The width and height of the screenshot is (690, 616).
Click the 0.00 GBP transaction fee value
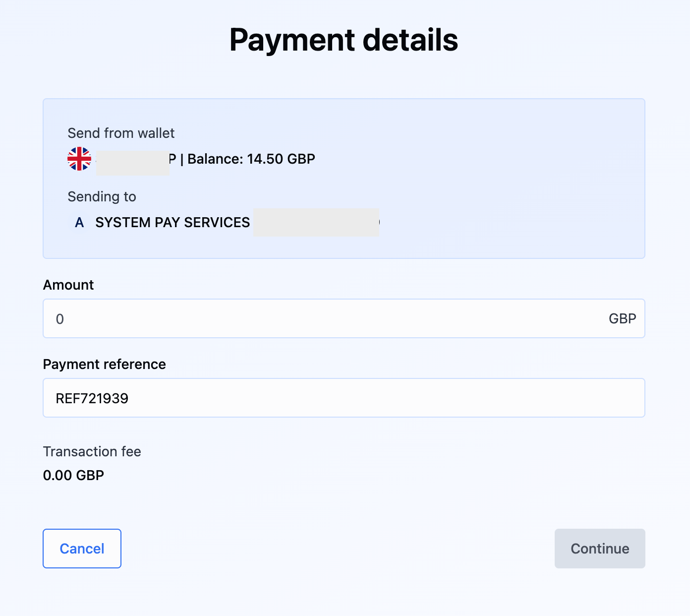pos(73,475)
